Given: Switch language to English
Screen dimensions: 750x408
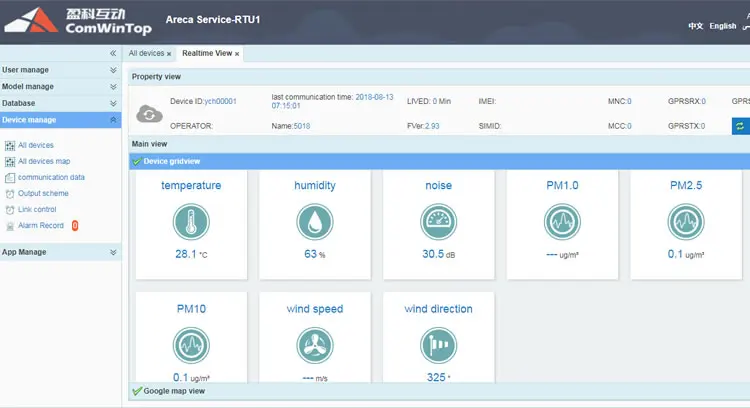Looking at the screenshot, I should click(722, 26).
